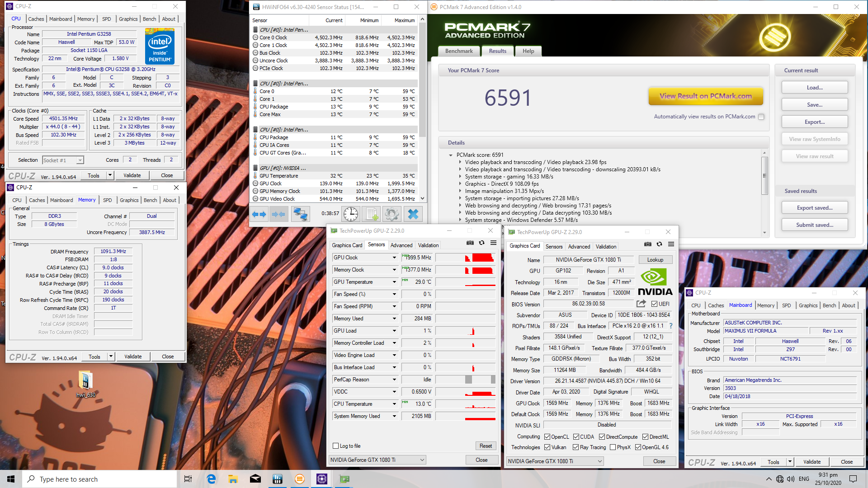Open Mail app from taskbar
The image size is (868, 488).
tap(255, 479)
